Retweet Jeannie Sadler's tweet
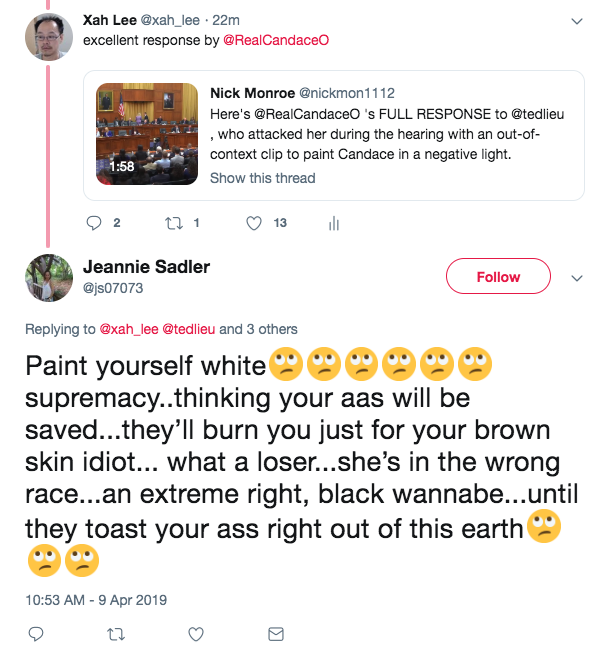Image resolution: width=603 pixels, height=658 pixels. (115, 633)
